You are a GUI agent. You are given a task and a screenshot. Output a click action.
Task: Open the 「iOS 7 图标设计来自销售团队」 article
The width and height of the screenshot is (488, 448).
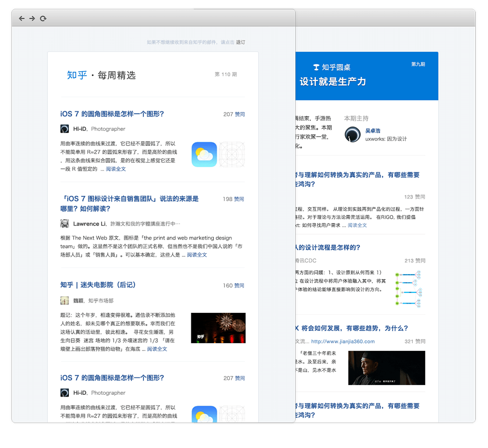tap(129, 204)
